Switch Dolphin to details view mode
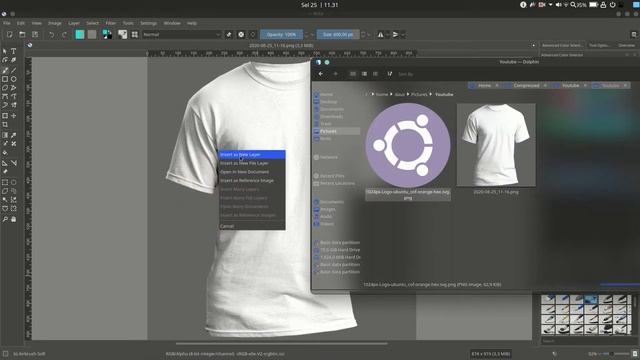The height and width of the screenshot is (360, 640). pyautogui.click(x=376, y=74)
